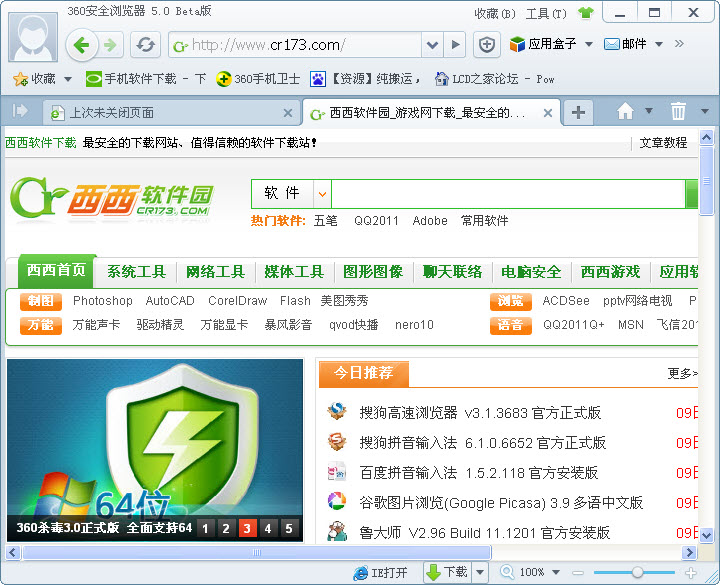720x585 pixels.
Task: Click the green shirt skin icon
Action: coord(585,13)
